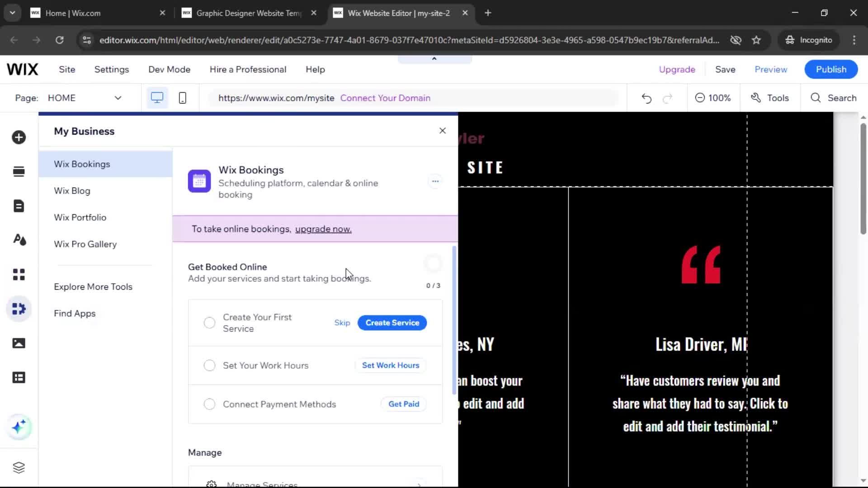
Task: Select the Wix Pro Gallery tab
Action: coord(105,244)
